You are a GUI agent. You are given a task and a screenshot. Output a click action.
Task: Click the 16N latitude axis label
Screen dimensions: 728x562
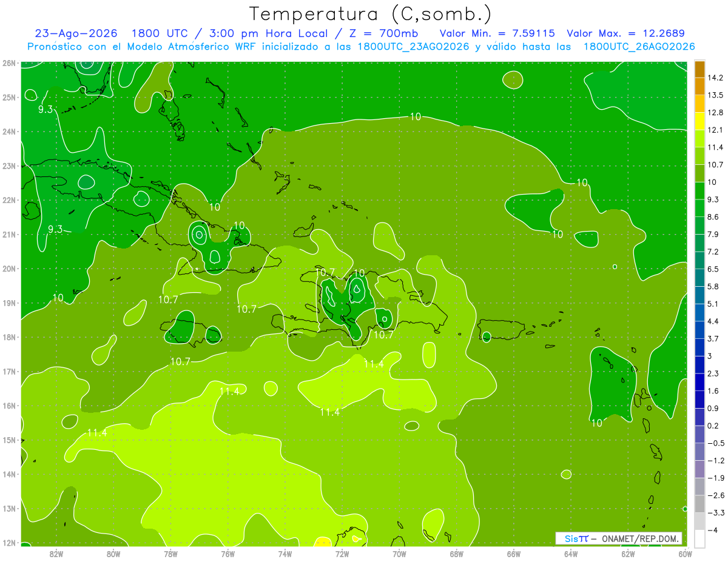[9, 406]
